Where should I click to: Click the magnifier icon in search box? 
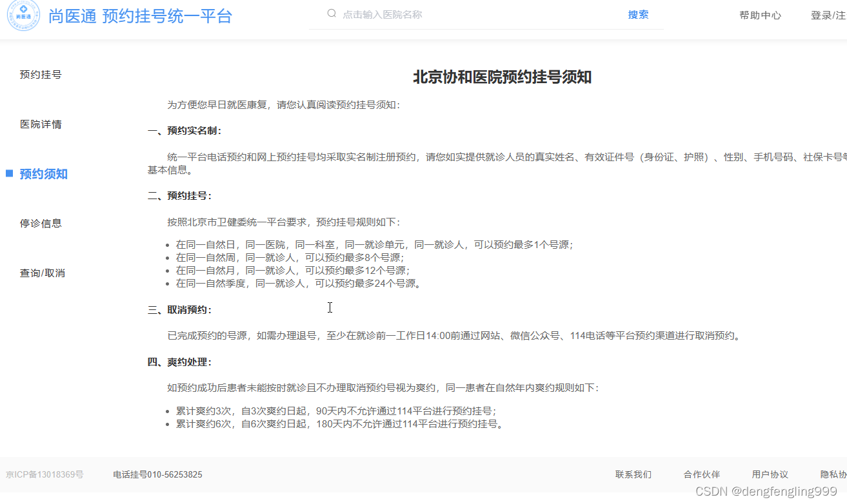pos(332,14)
